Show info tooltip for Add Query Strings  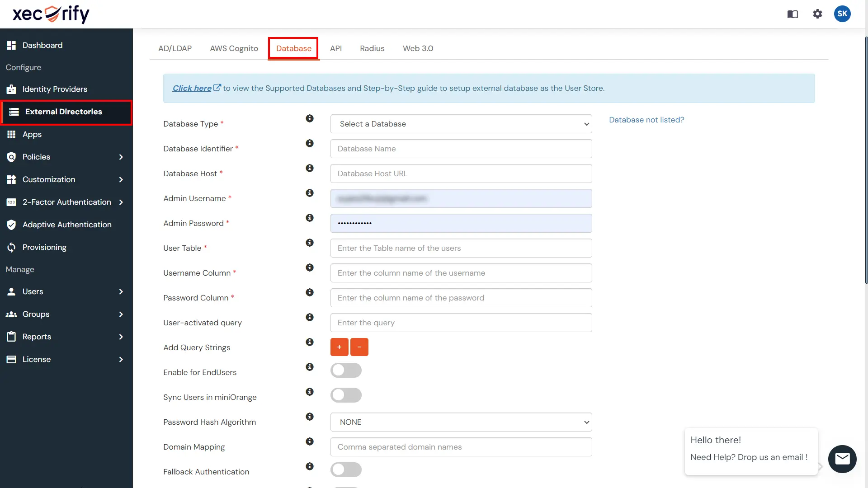click(x=310, y=342)
